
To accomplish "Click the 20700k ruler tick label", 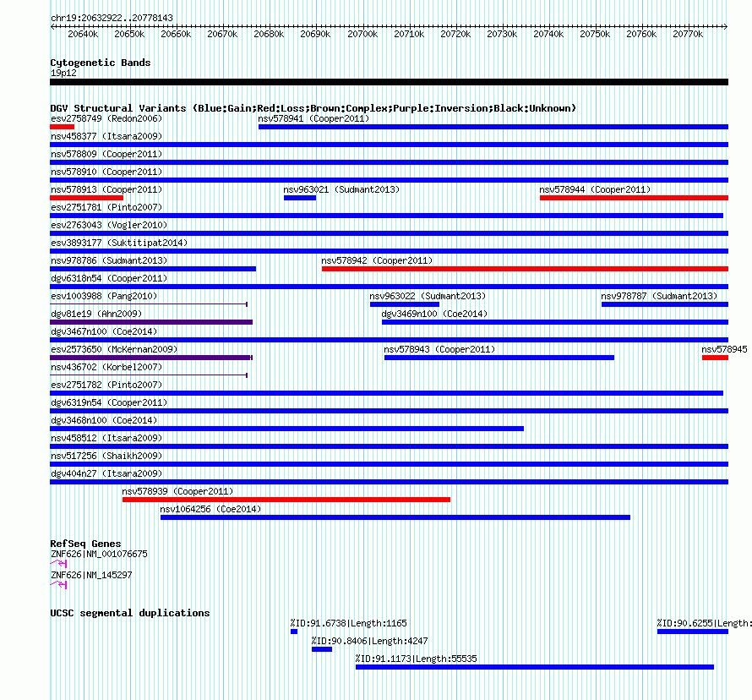I will [x=362, y=34].
